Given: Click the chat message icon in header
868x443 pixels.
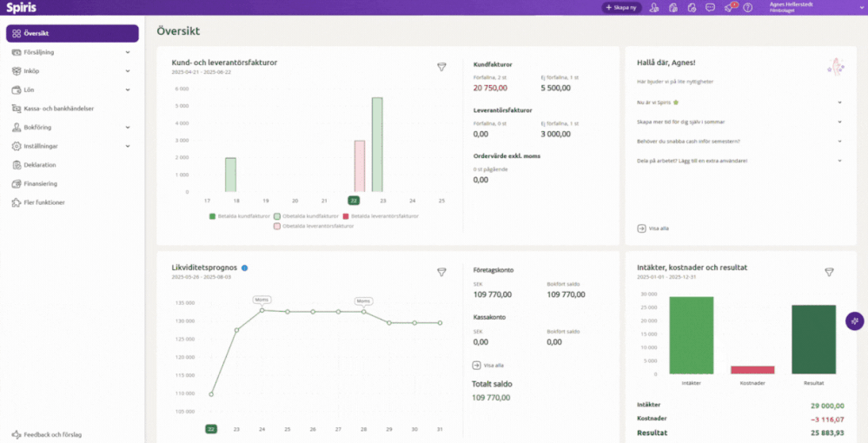Looking at the screenshot, I should point(710,8).
